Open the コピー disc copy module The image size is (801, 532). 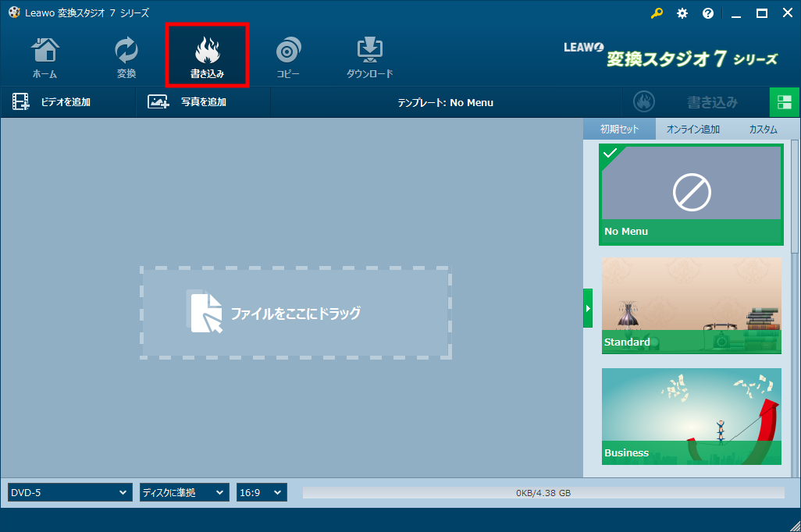[x=287, y=58]
